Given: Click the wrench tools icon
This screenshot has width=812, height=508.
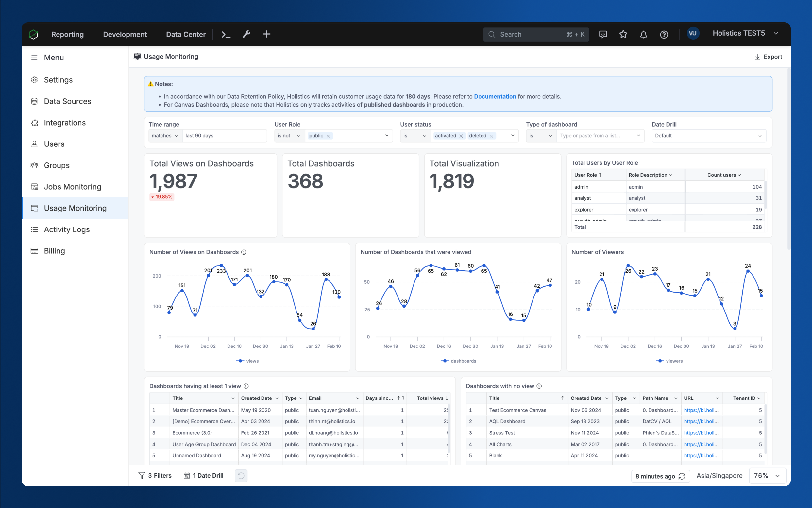Looking at the screenshot, I should (x=246, y=34).
